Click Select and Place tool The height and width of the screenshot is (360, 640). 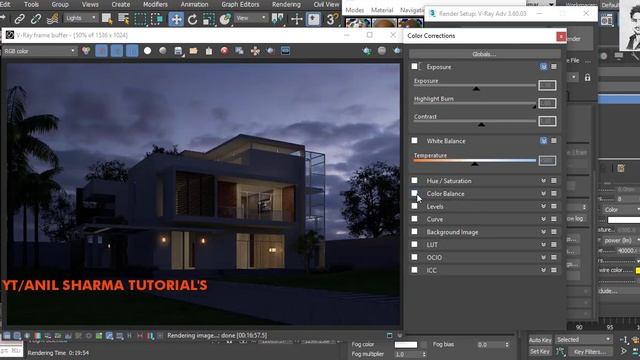click(x=225, y=19)
